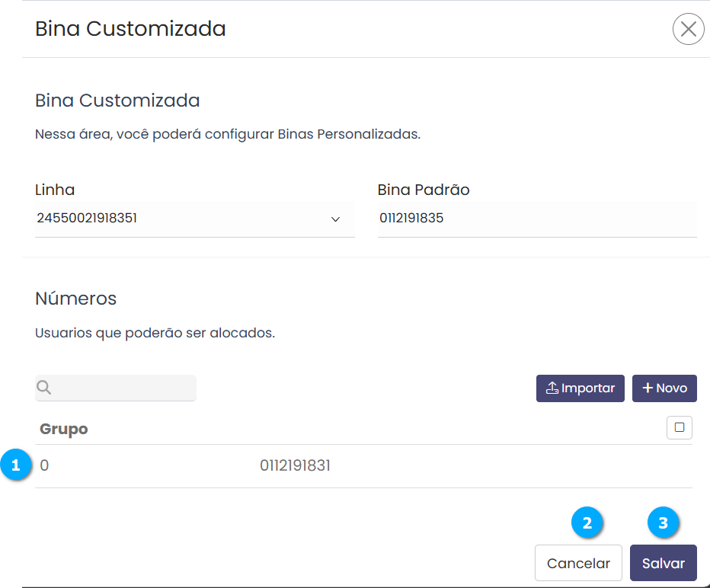Click the Grupo column header
Image resolution: width=710 pixels, height=588 pixels.
(64, 429)
